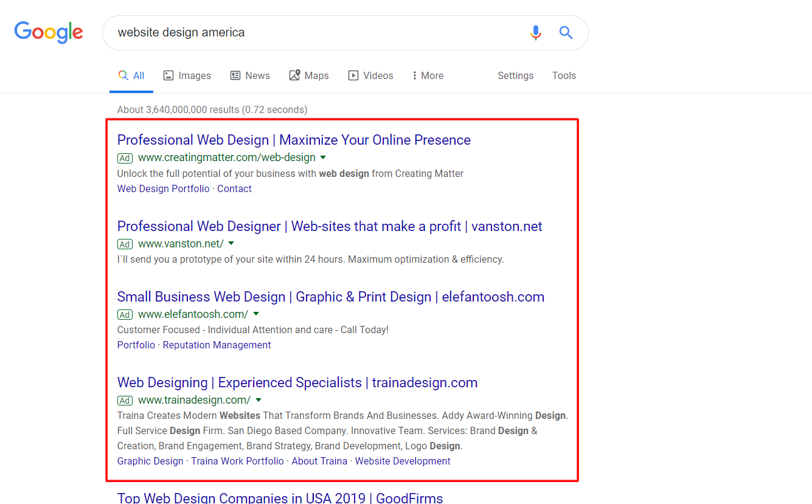Click the www.vanston.net/ URL text
This screenshot has height=504, width=812.
pyautogui.click(x=181, y=244)
